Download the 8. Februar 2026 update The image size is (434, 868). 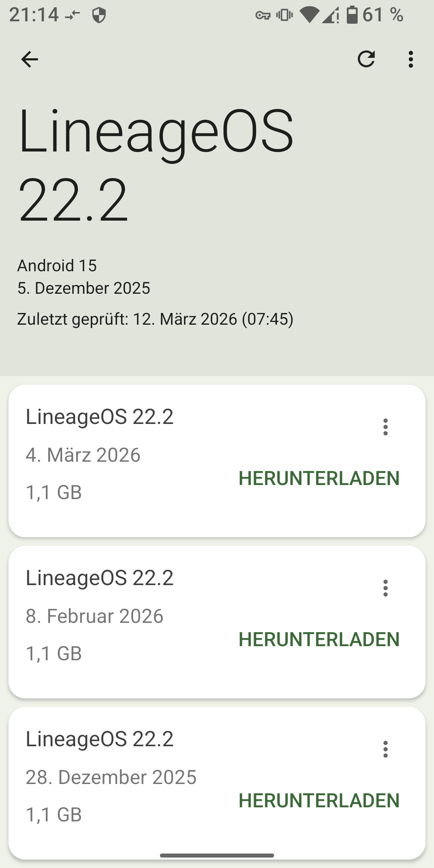[x=319, y=639]
